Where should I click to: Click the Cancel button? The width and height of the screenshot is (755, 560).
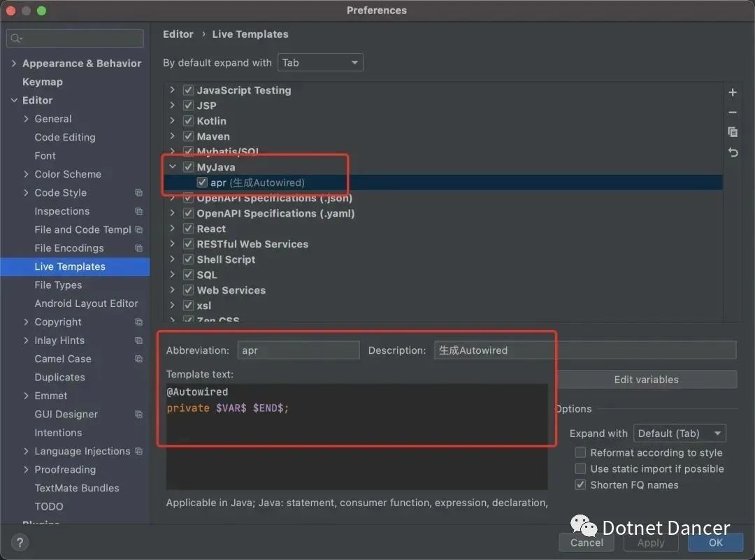click(587, 543)
